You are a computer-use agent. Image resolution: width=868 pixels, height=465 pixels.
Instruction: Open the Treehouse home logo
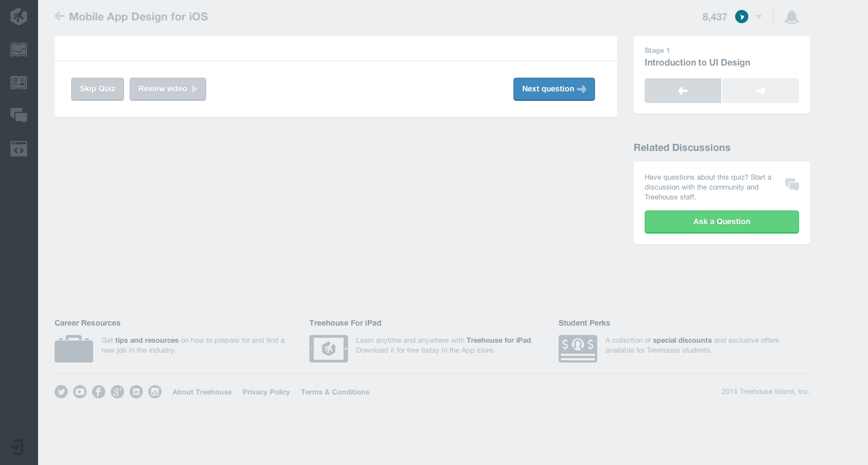[x=19, y=17]
